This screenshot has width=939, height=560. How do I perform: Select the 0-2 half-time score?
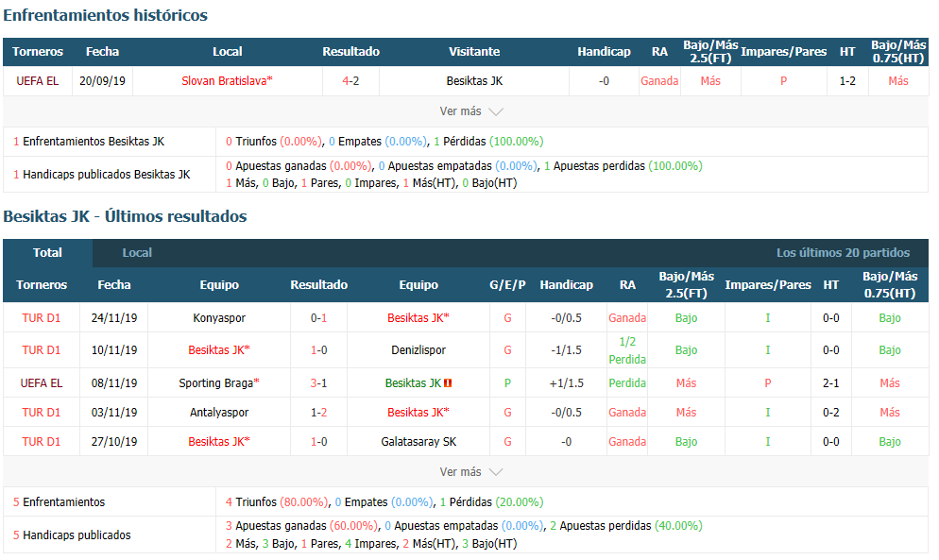(x=830, y=412)
